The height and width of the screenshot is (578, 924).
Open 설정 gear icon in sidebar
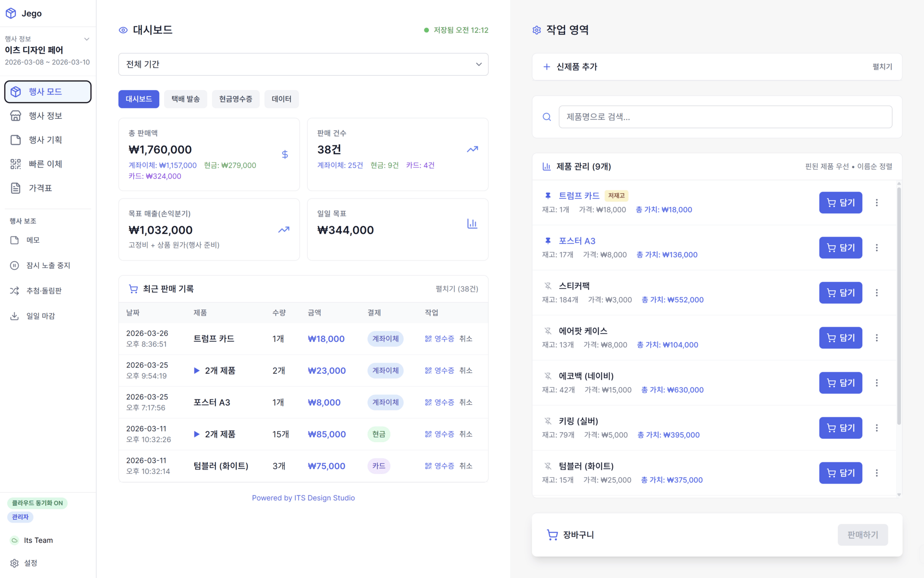click(14, 563)
